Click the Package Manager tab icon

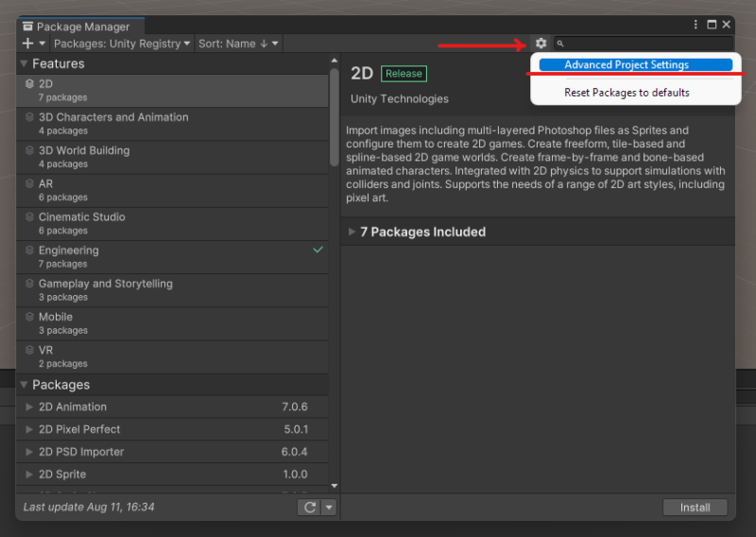pyautogui.click(x=26, y=26)
